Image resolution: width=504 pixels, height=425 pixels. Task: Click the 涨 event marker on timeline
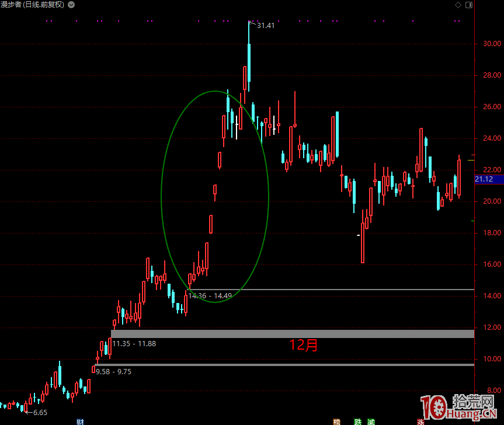420,421
